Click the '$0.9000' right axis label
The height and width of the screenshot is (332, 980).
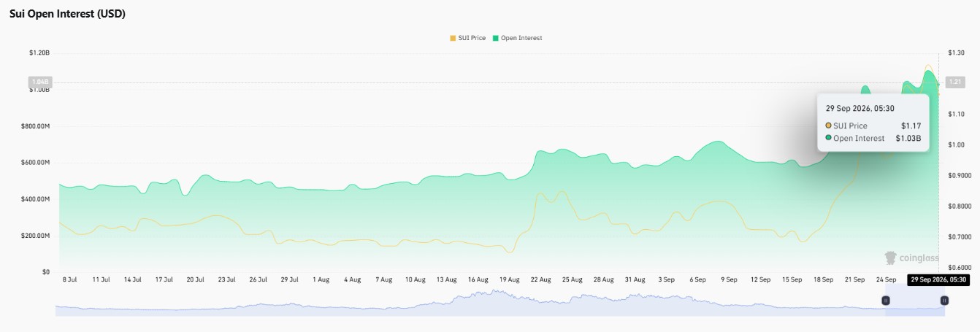tap(960, 176)
